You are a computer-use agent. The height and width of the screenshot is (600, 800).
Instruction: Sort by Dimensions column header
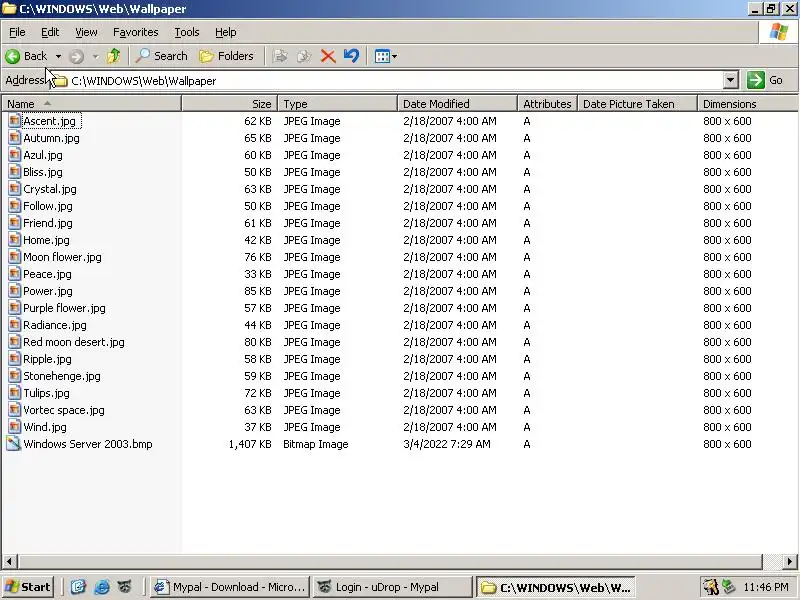pos(747,104)
